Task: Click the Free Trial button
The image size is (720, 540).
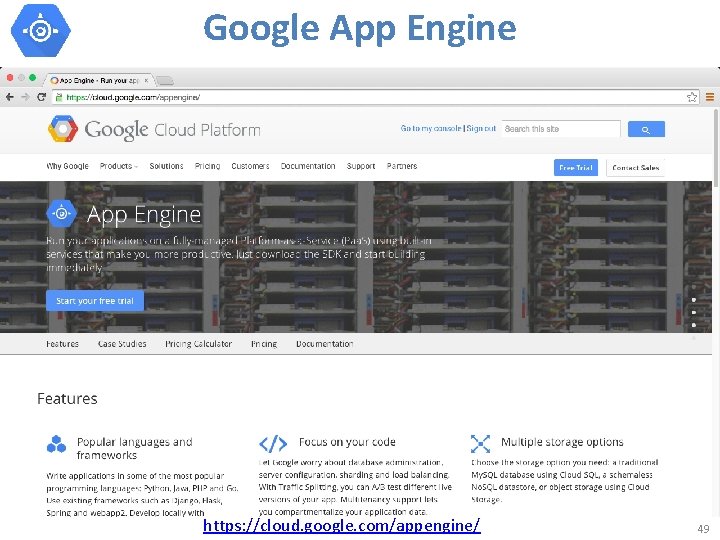Action: 576,168
